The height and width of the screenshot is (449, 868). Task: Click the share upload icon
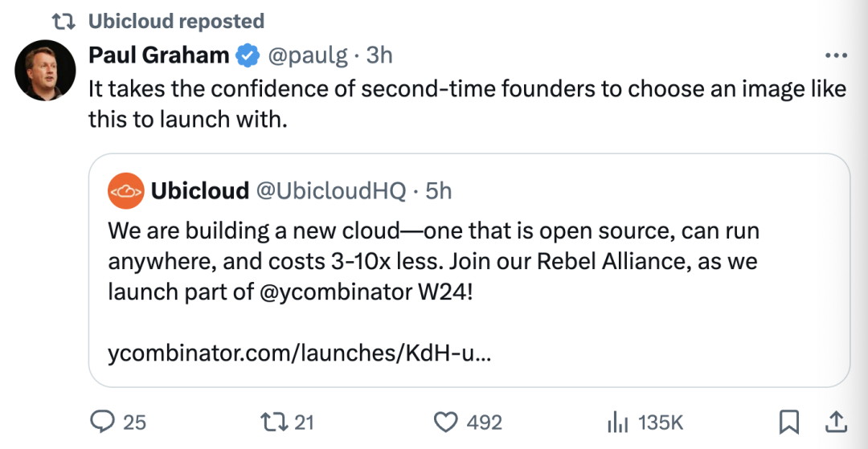tap(835, 421)
